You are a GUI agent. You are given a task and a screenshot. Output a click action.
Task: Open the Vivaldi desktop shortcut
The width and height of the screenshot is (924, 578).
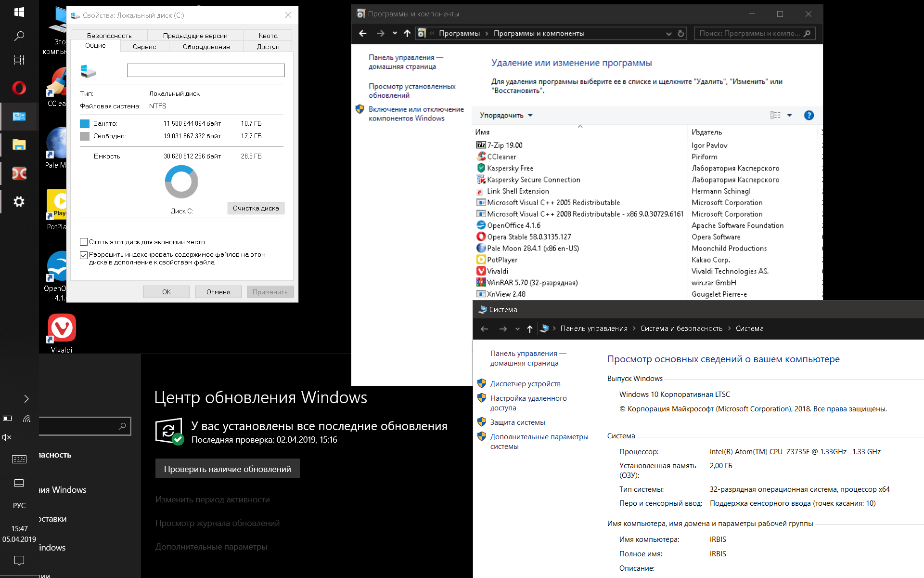(62, 329)
